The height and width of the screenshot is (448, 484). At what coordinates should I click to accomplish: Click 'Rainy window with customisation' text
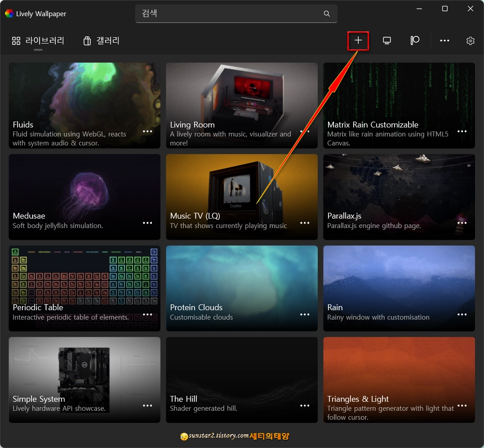point(378,317)
